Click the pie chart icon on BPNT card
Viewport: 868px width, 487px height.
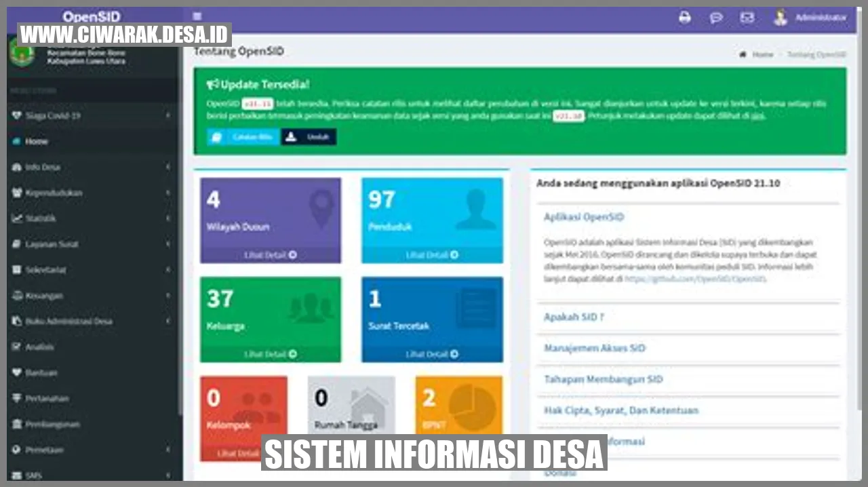pos(472,408)
